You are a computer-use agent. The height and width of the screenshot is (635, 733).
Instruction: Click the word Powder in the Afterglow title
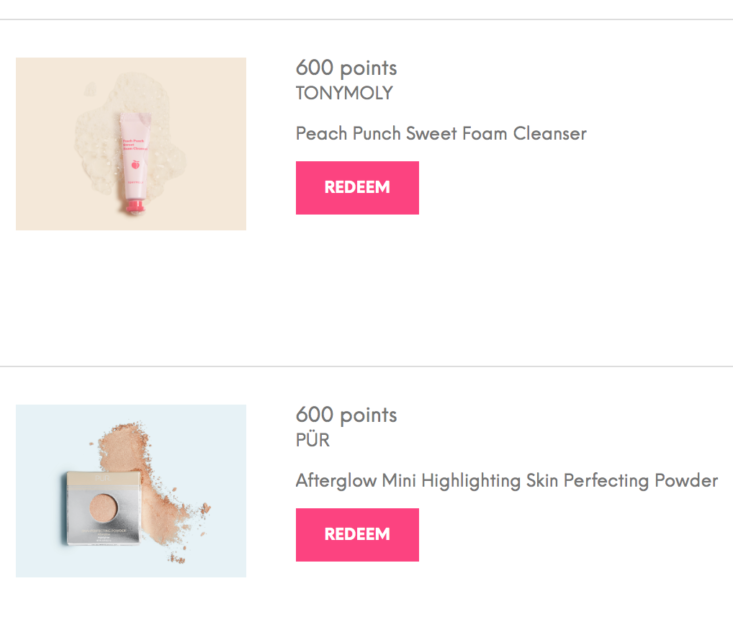(686, 481)
